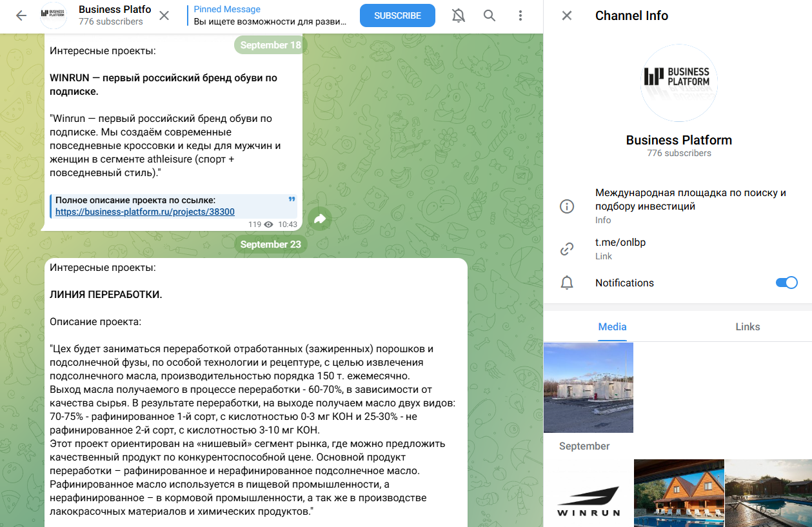Click the link icon beside t.me/onlbp
Viewport: 812px width, 527px height.
(x=566, y=248)
